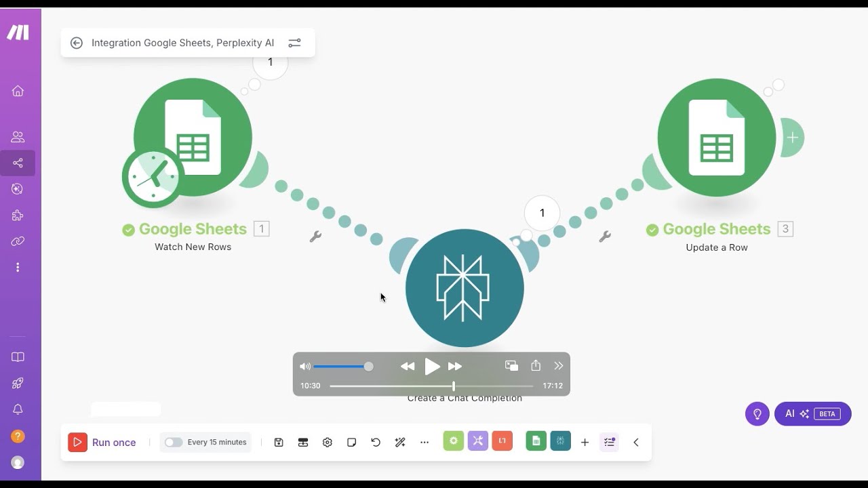Open the Google Sheets Update a Row module

click(717, 137)
